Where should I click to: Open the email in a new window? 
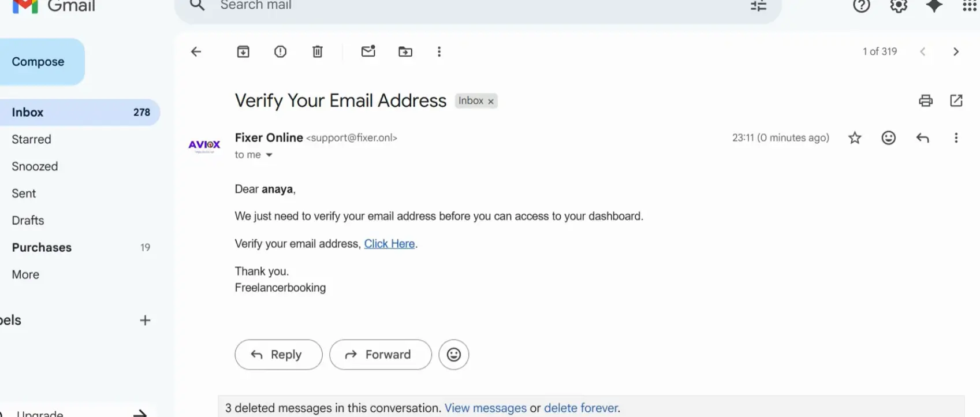(x=956, y=100)
